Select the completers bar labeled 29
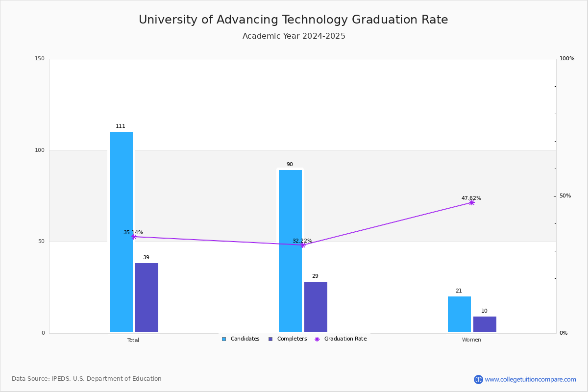Image resolution: width=588 pixels, height=392 pixels. point(316,307)
